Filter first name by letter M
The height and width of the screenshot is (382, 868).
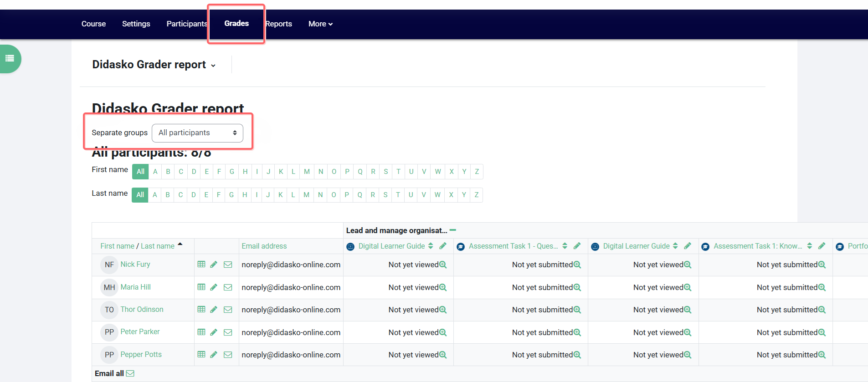pos(307,172)
